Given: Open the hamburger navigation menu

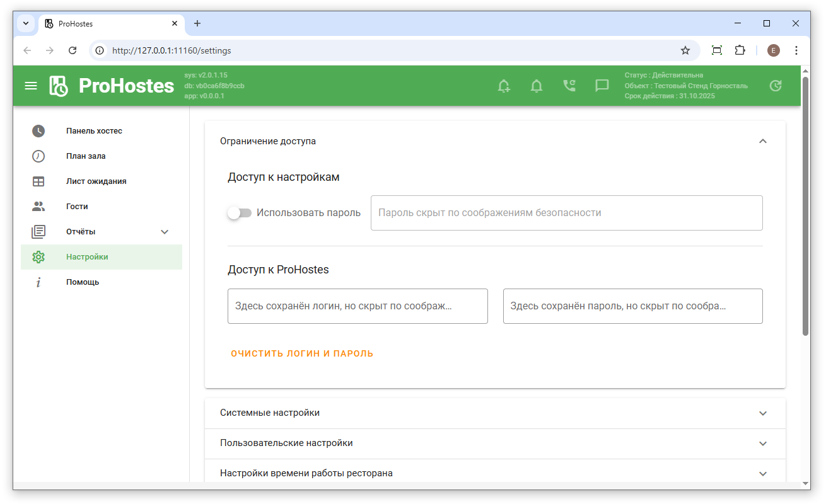Looking at the screenshot, I should click(x=31, y=86).
